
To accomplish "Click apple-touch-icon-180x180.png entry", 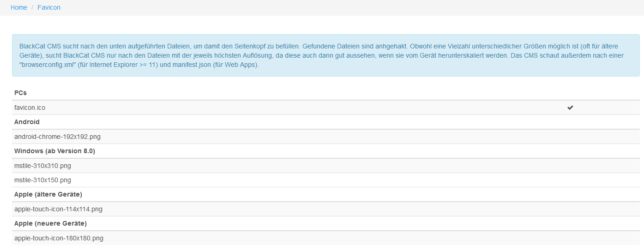I will click(59, 238).
